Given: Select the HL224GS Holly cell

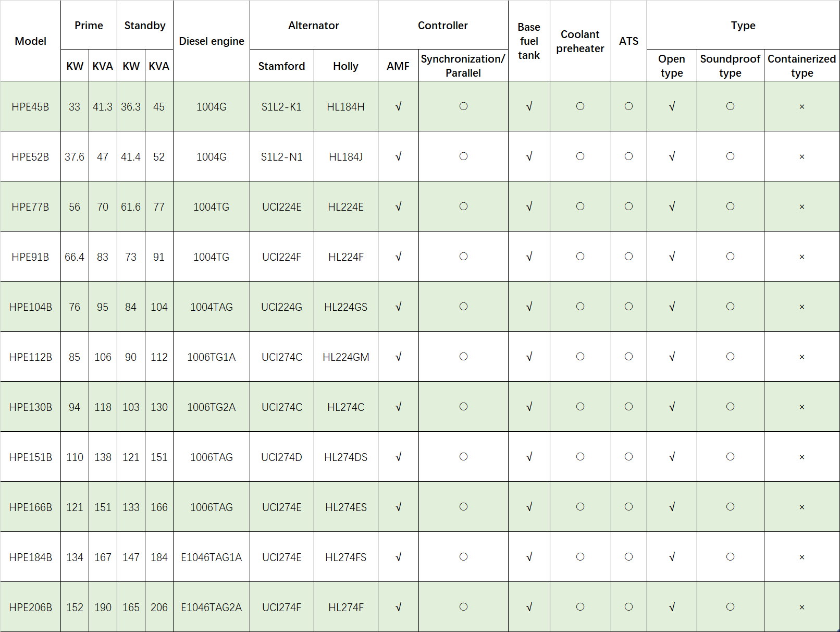Looking at the screenshot, I should (346, 307).
